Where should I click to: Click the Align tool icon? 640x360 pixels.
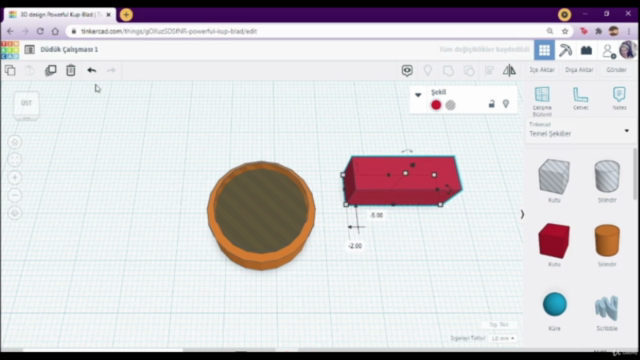(489, 71)
